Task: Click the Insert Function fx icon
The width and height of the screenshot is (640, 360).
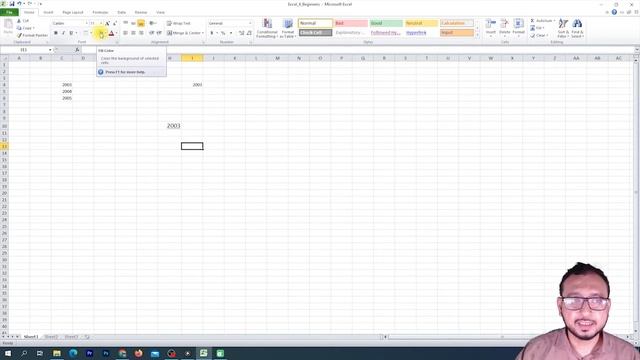Action: tap(77, 50)
